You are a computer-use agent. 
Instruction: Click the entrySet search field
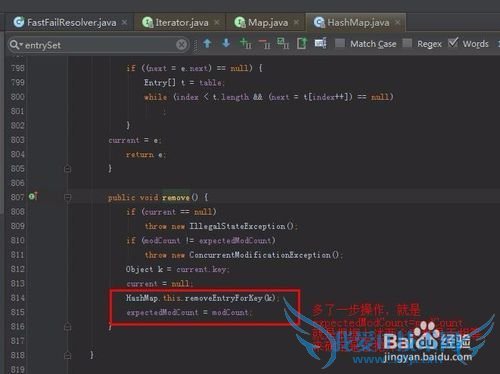click(98, 45)
